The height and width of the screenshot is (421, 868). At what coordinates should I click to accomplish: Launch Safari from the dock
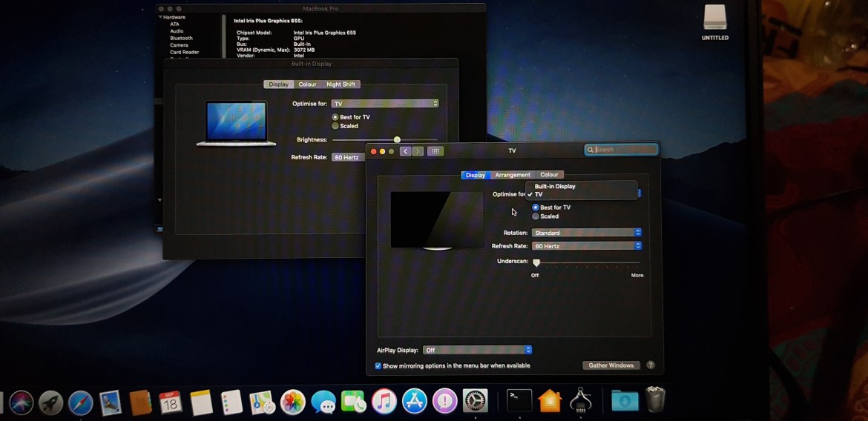pos(80,402)
